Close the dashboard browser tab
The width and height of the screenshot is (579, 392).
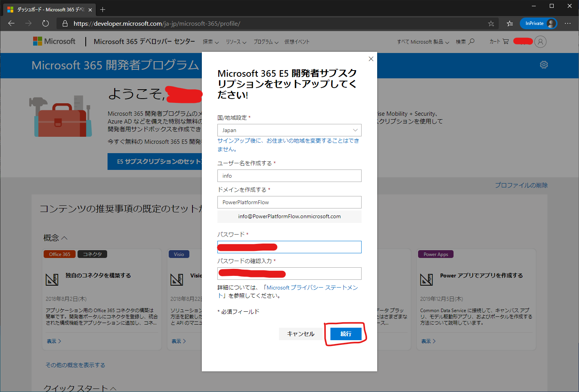[90, 10]
